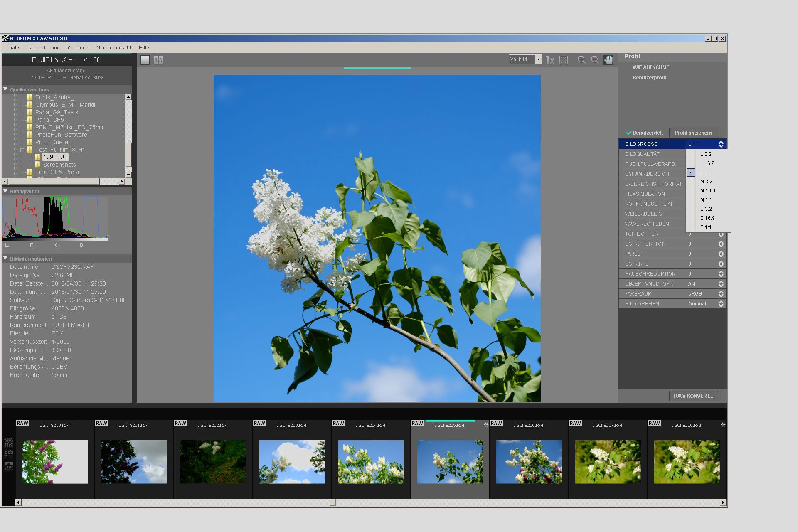
Task: Toggle the Benutzerdef. checkmark
Action: click(x=629, y=133)
